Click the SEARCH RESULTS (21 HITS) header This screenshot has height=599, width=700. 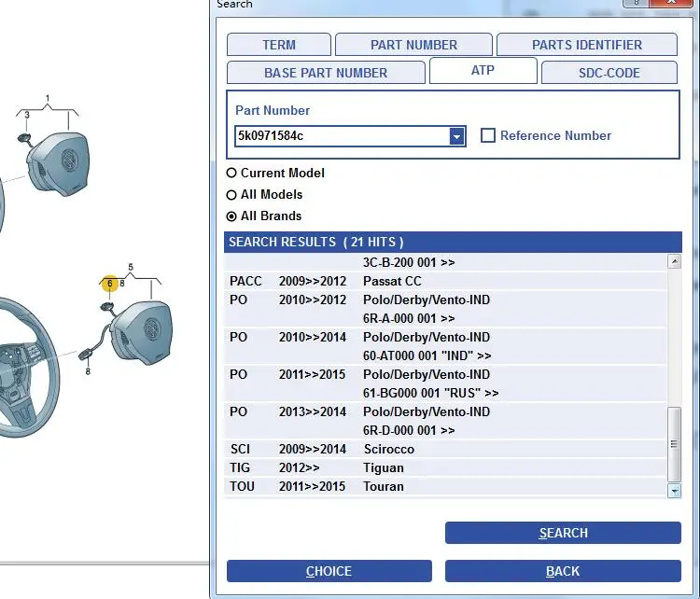tap(453, 242)
